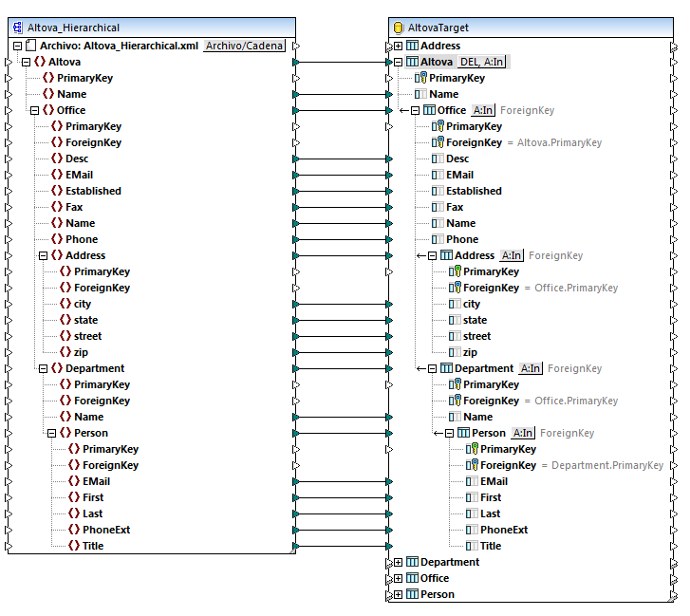690x616 pixels.
Task: Collapse the Person element in source tree
Action: click(52, 434)
